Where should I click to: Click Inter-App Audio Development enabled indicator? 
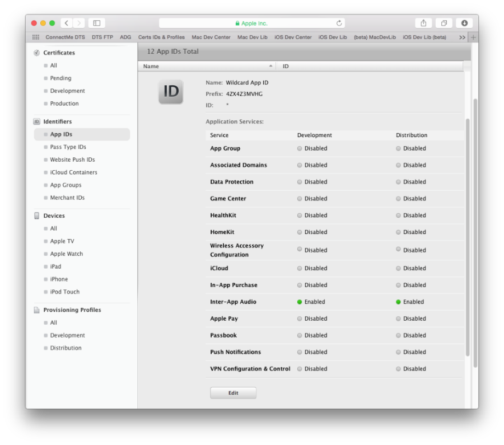(x=300, y=302)
